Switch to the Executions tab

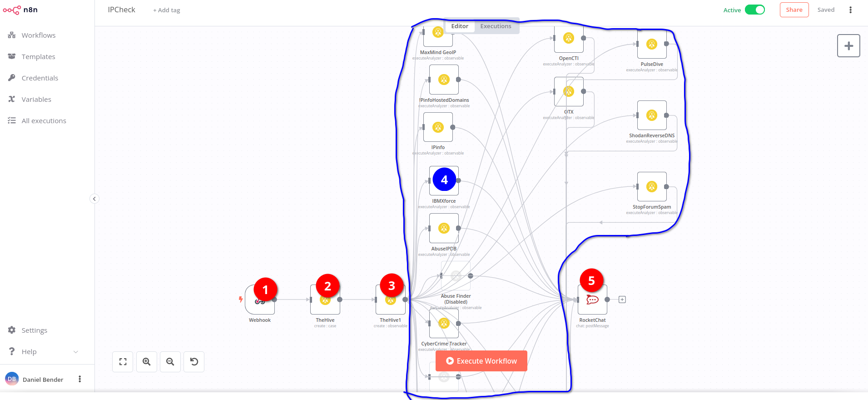[496, 26]
